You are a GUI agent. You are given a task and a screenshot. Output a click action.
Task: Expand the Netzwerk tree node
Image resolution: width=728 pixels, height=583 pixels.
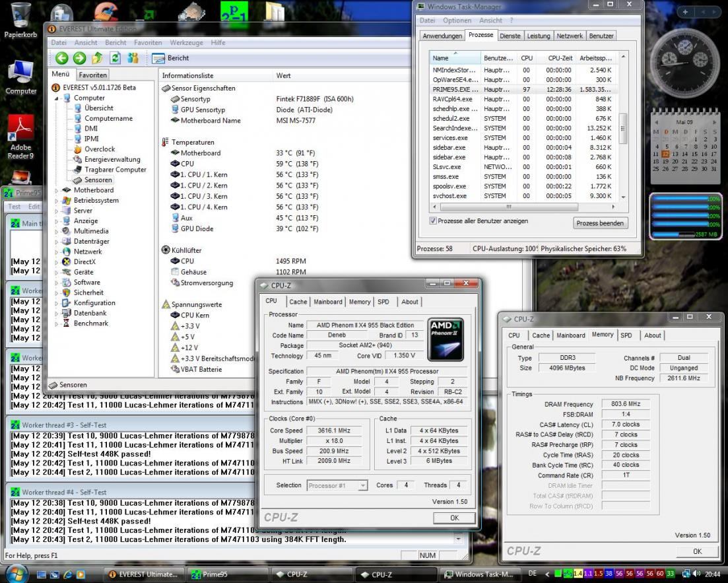[x=57, y=252]
